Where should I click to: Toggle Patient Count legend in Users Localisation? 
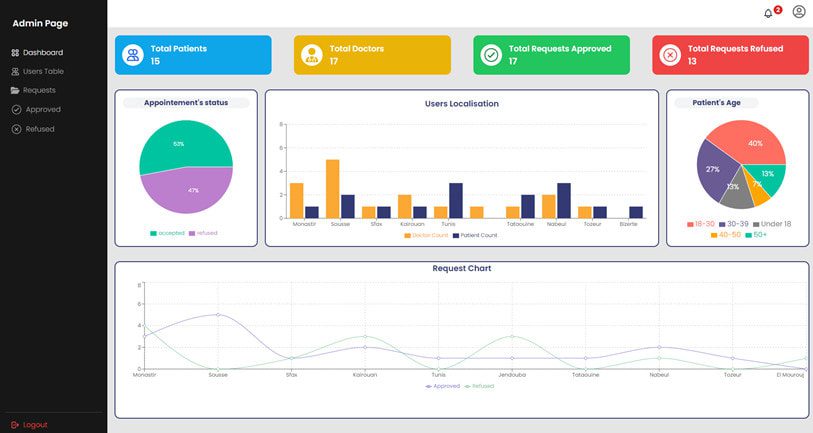point(475,235)
